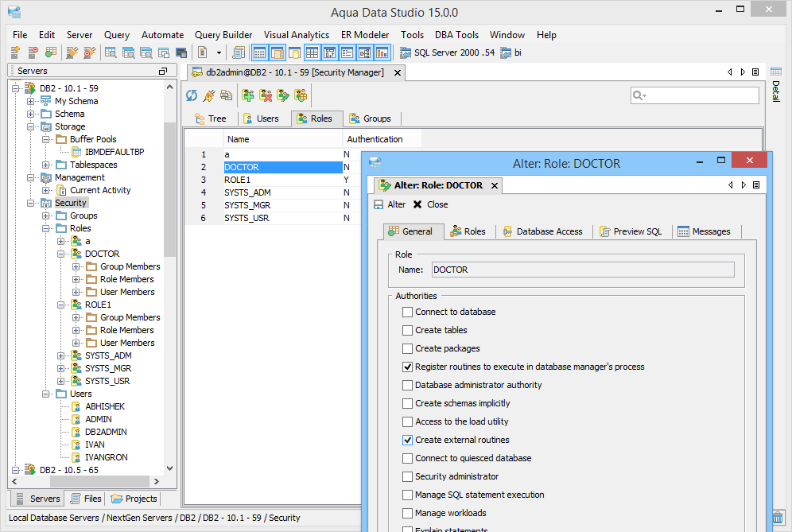The height and width of the screenshot is (532, 792).
Task: Uncheck Register routines to execute in database manager's process
Action: 407,367
